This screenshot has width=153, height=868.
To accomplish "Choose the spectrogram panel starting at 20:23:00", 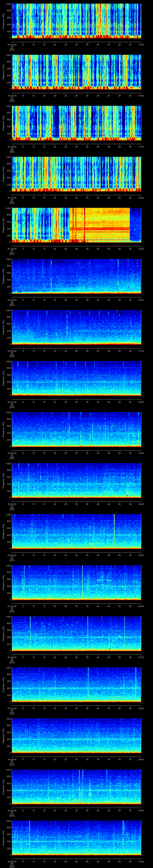I will click(x=77, y=481).
